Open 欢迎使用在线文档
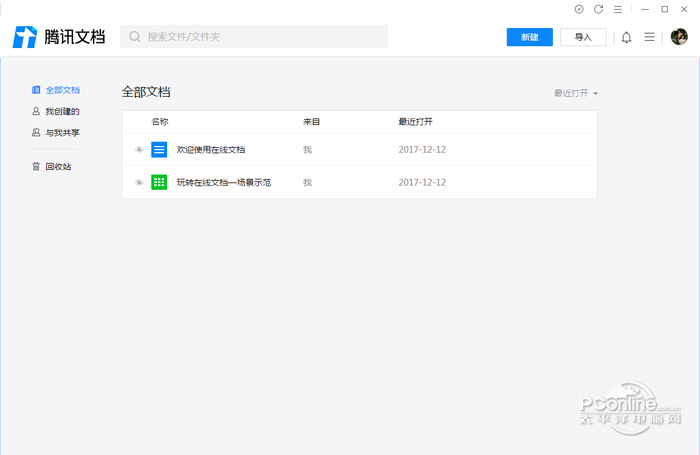Viewport: 700px width, 455px height. coord(211,150)
